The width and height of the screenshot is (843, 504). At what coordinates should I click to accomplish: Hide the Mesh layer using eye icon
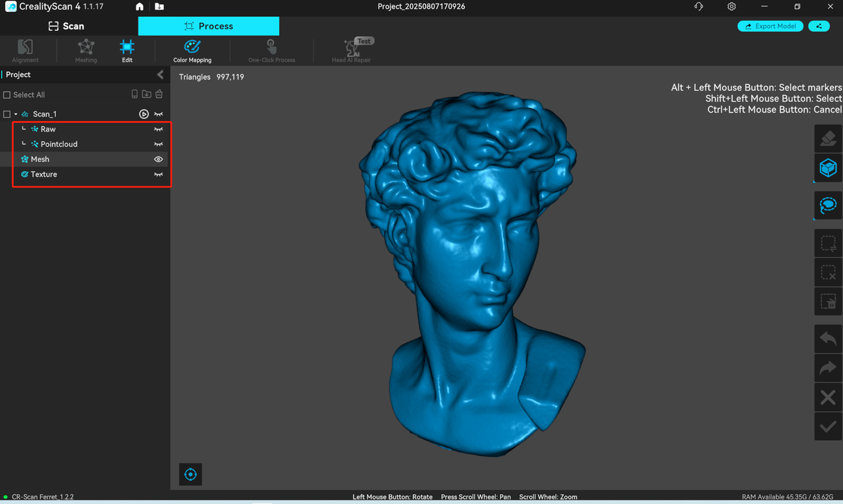click(x=158, y=159)
